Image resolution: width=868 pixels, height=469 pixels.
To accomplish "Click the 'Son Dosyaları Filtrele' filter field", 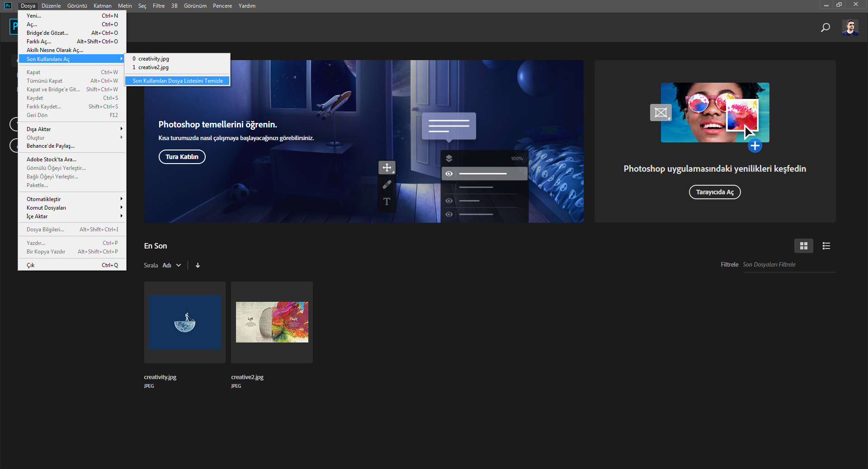I will tap(788, 265).
